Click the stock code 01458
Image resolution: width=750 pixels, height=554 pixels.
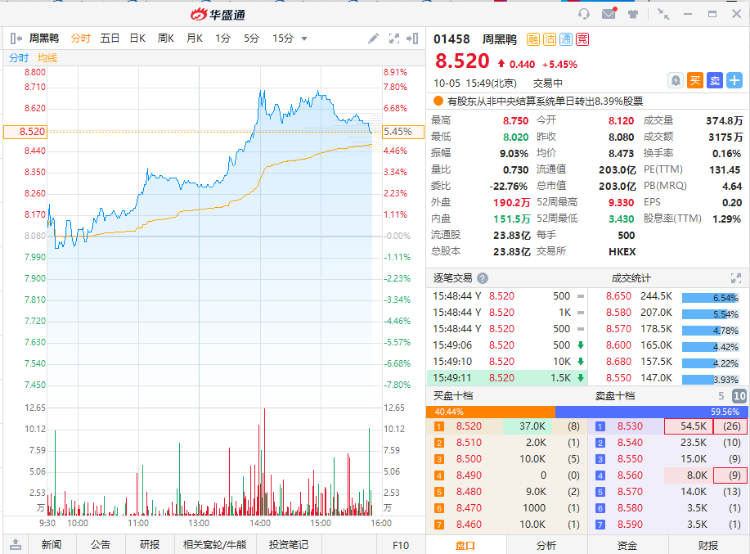(x=452, y=39)
